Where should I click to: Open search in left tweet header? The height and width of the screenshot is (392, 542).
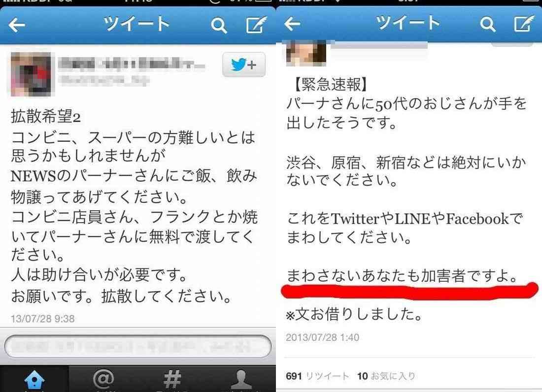[219, 25]
